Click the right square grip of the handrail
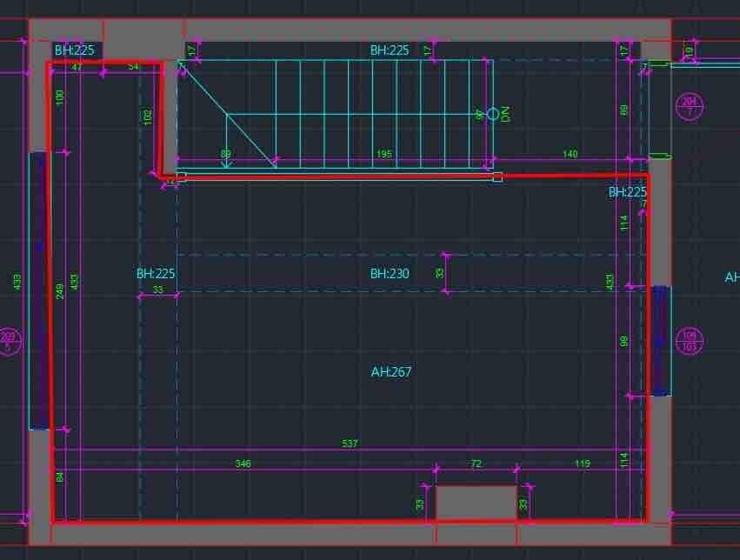 pyautogui.click(x=497, y=177)
